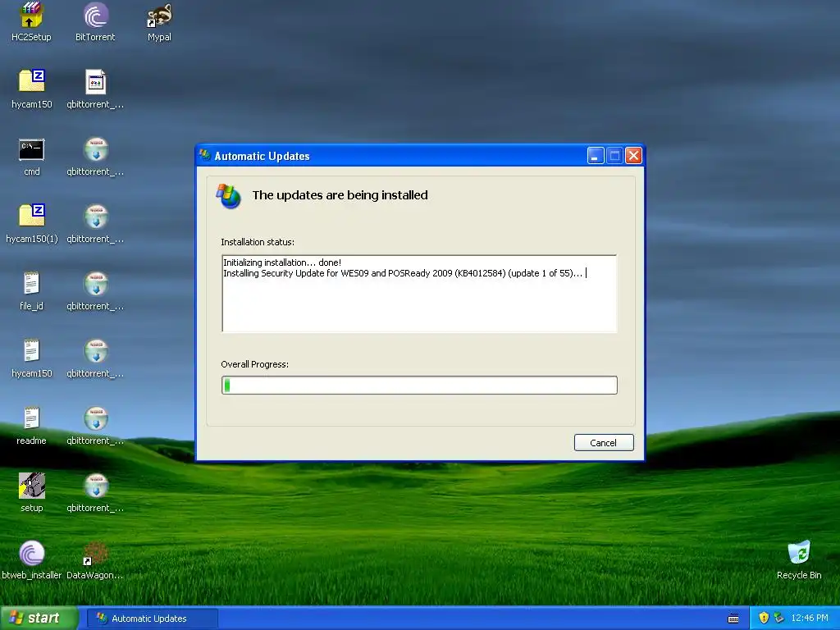Image resolution: width=840 pixels, height=630 pixels.
Task: Click the Windows Security Alerts shield tray icon
Action: [764, 618]
